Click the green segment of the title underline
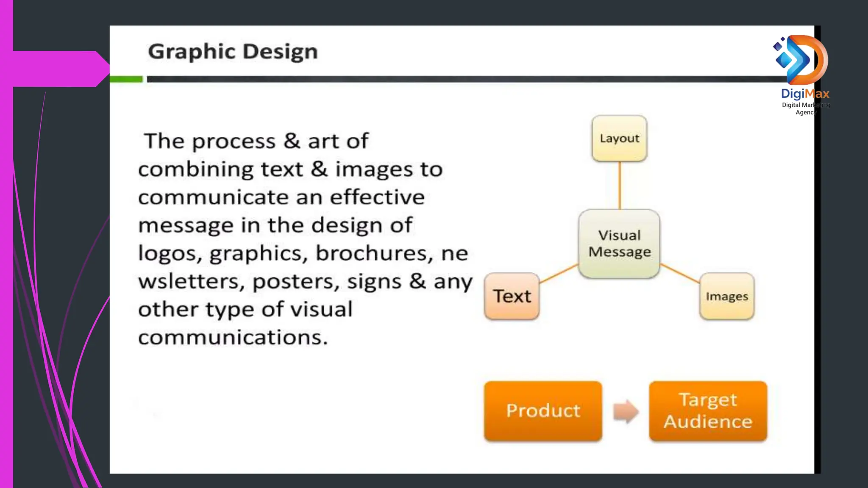The image size is (868, 488). pyautogui.click(x=126, y=79)
